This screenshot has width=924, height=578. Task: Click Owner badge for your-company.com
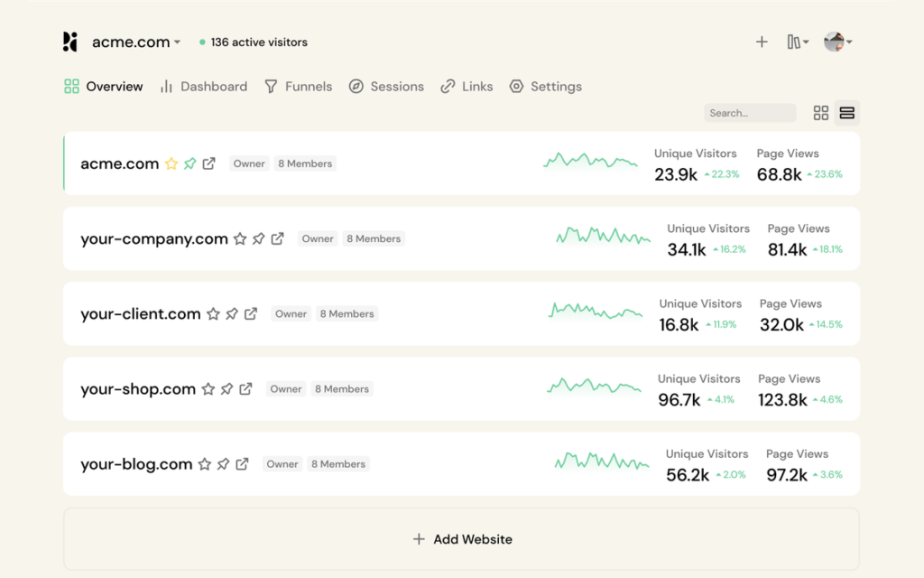(318, 238)
